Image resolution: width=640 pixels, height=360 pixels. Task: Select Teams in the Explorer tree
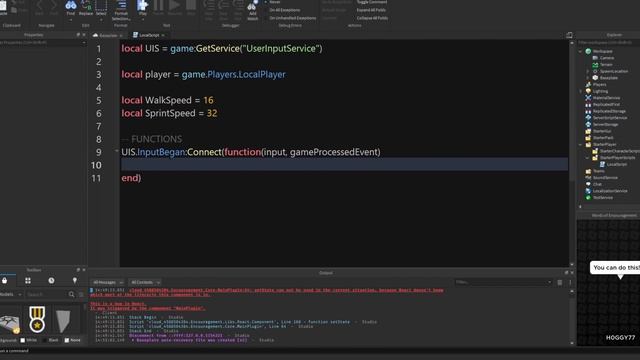[595, 171]
